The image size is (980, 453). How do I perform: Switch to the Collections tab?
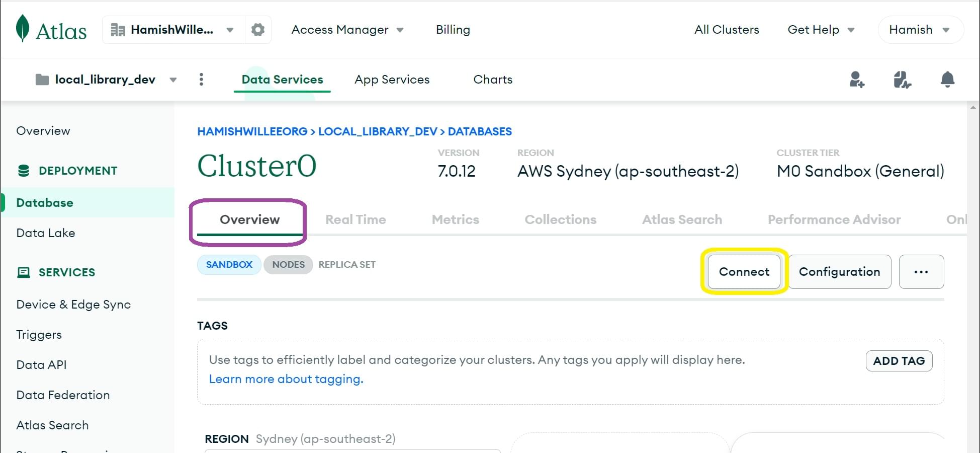coord(560,219)
